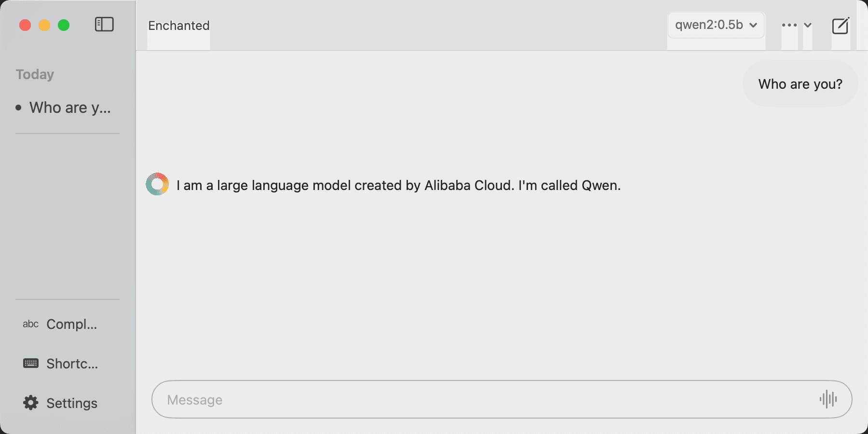Image resolution: width=868 pixels, height=434 pixels.
Task: Click the Enchanted window title
Action: coord(178,26)
